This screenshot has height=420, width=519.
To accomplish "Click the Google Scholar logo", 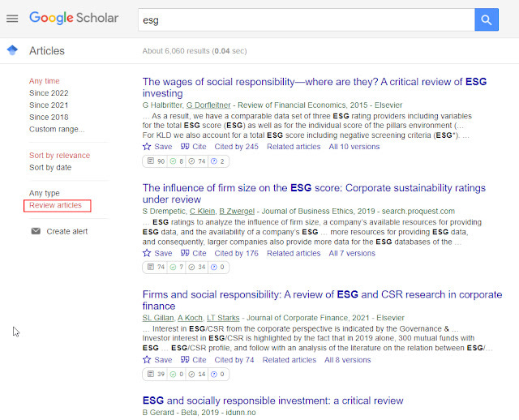I will [x=74, y=18].
